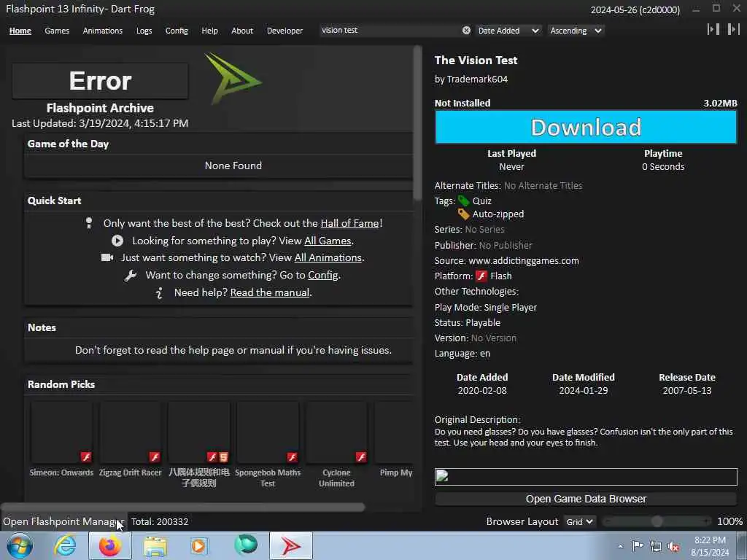Screen dimensions: 747x560
Task: Click the network tray icon
Action: click(656, 546)
